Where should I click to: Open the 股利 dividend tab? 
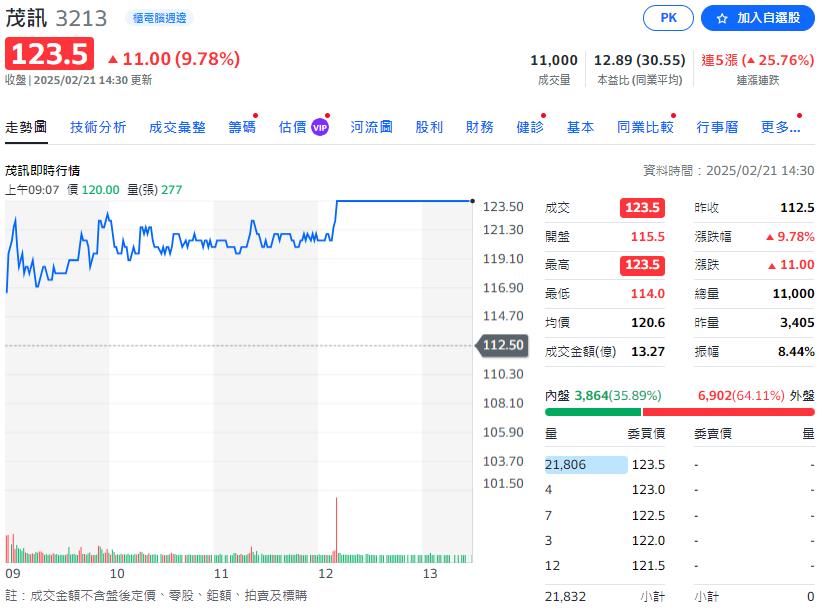click(429, 127)
